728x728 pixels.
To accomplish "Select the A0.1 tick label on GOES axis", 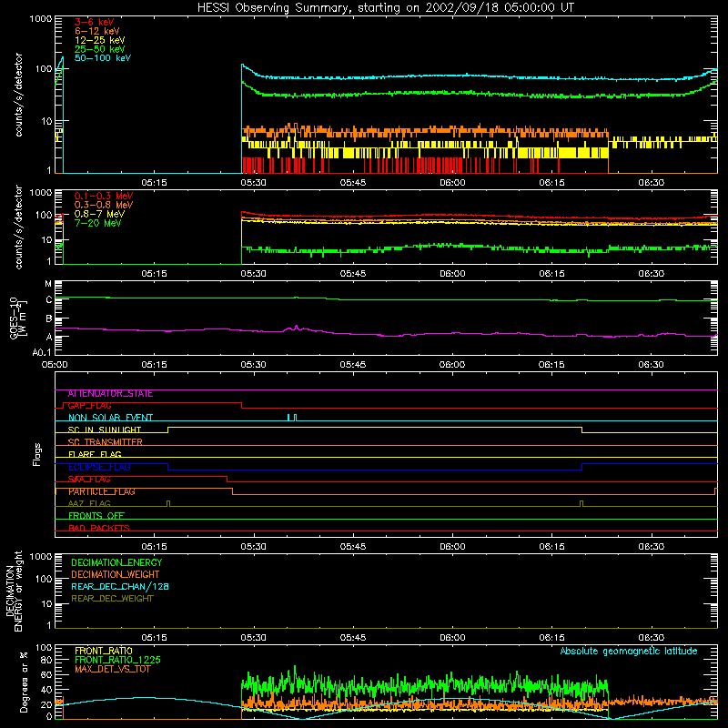I will pos(41,352).
